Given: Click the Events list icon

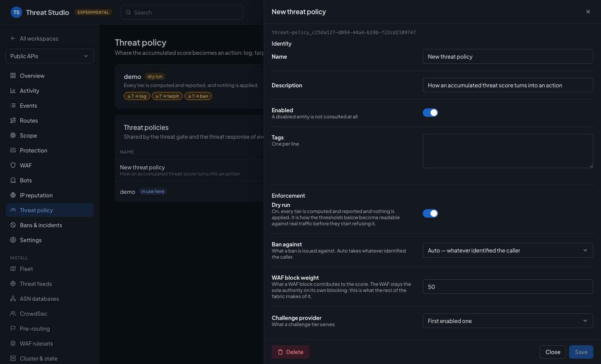Looking at the screenshot, I should pyautogui.click(x=13, y=105).
